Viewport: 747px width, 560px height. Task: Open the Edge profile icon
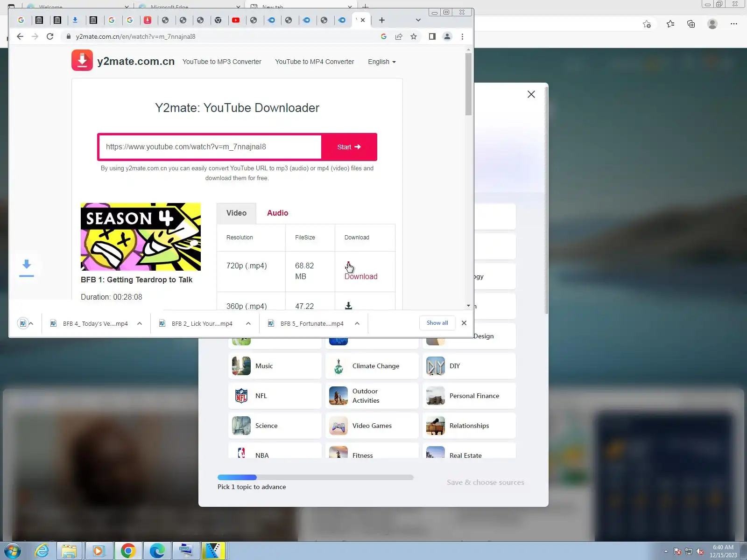click(x=712, y=24)
